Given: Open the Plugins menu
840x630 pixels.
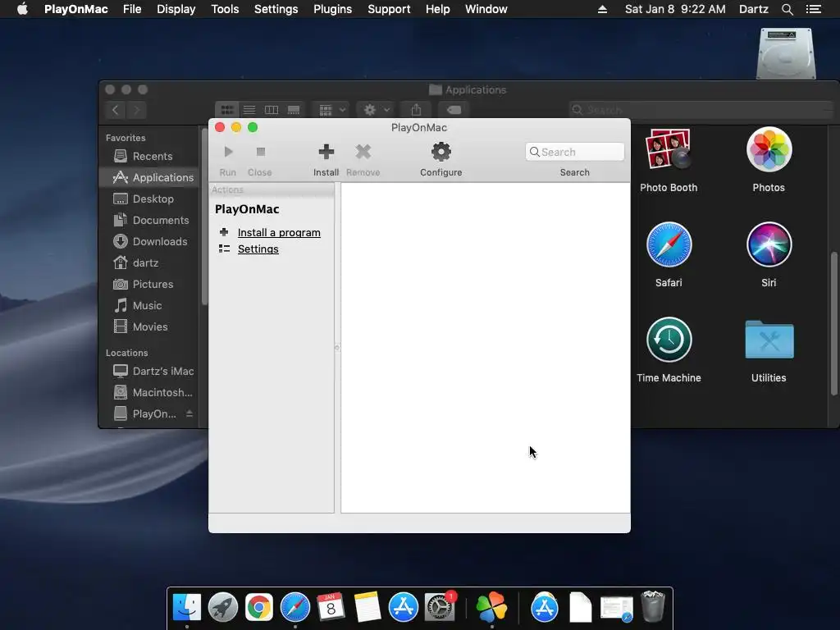Looking at the screenshot, I should pos(332,9).
